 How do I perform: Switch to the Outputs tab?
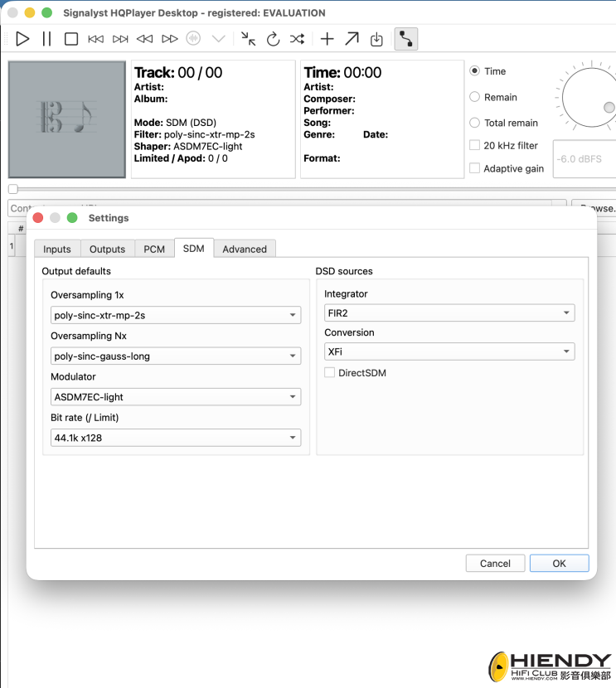click(107, 249)
